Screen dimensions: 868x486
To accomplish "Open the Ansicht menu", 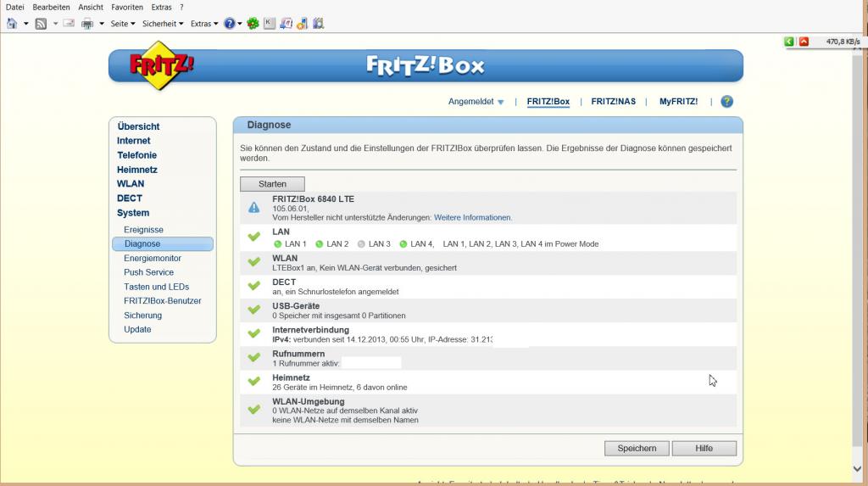I will pos(91,7).
